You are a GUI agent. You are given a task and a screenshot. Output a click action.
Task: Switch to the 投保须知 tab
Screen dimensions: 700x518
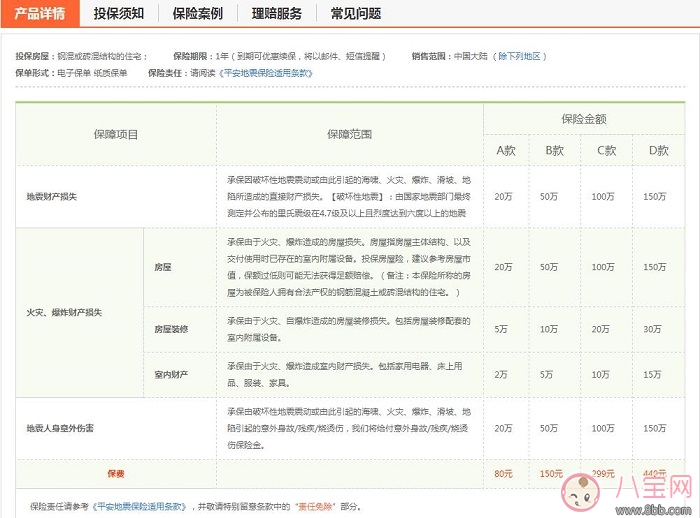click(119, 13)
